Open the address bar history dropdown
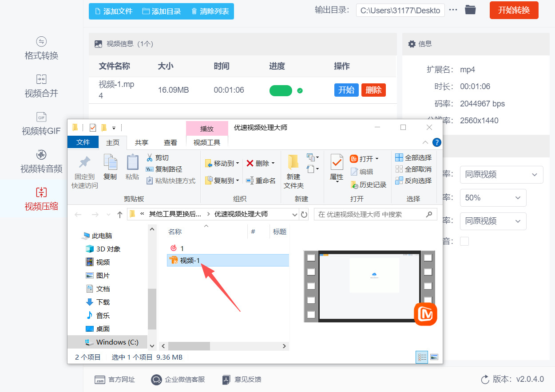This screenshot has height=392, width=555. click(295, 215)
